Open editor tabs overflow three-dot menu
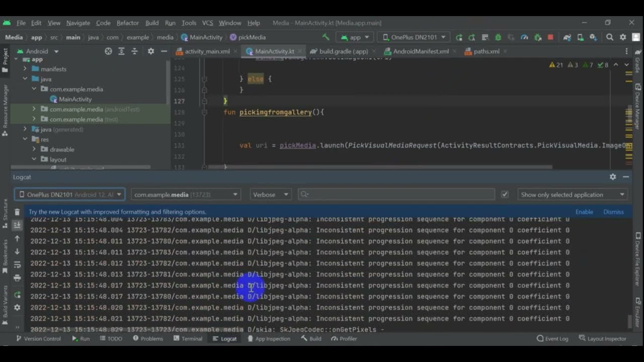Viewport: 644px width, 362px height. tap(626, 51)
